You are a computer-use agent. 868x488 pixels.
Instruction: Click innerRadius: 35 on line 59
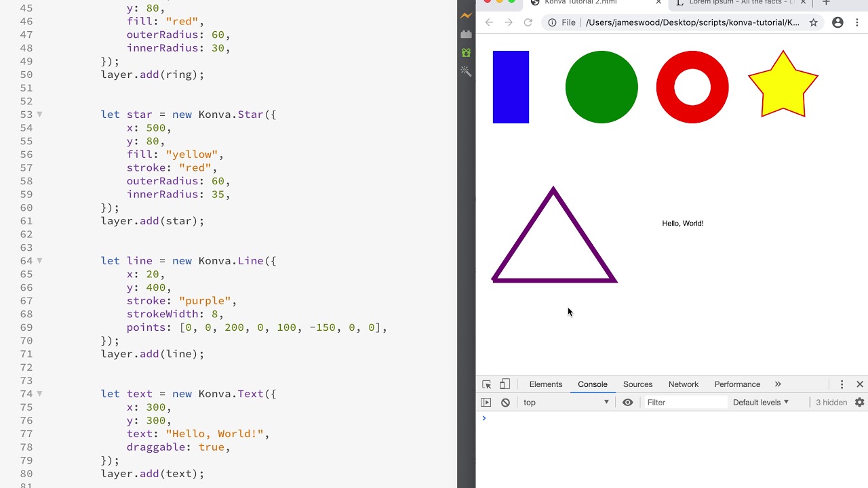[178, 195]
